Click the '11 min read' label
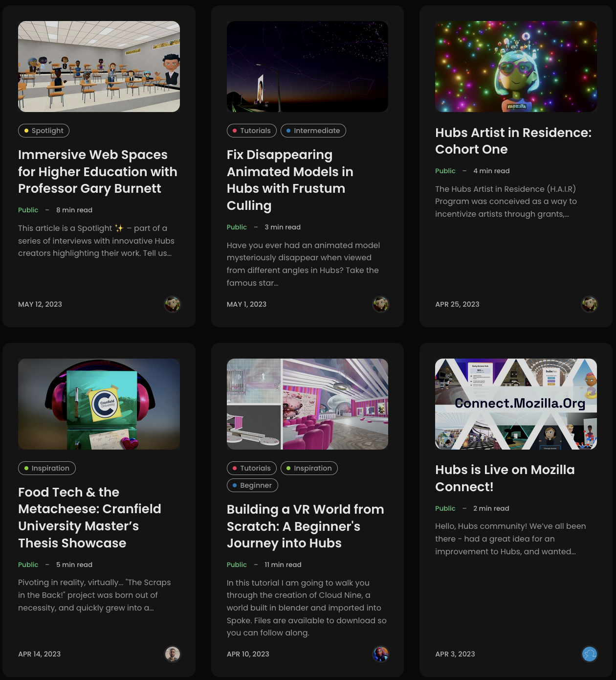Image resolution: width=616 pixels, height=680 pixels. coord(283,565)
